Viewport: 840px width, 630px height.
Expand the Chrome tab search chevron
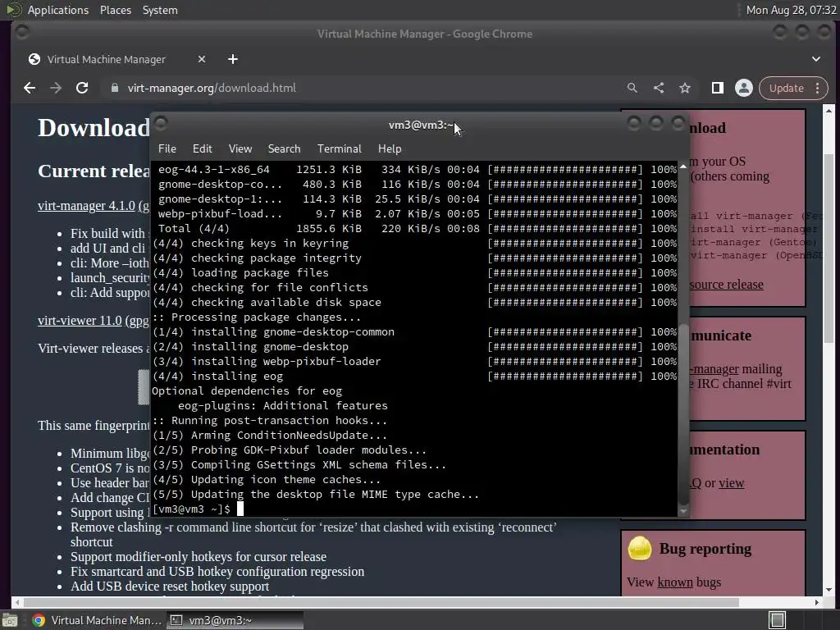(x=816, y=59)
